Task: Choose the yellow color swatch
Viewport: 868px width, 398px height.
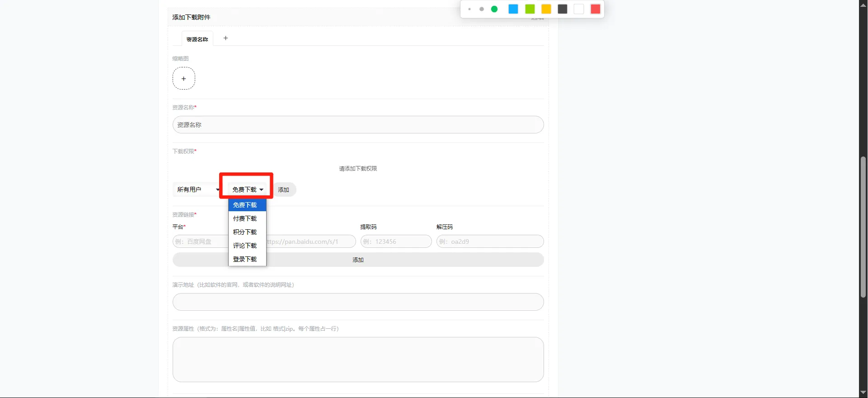Action: [546, 9]
